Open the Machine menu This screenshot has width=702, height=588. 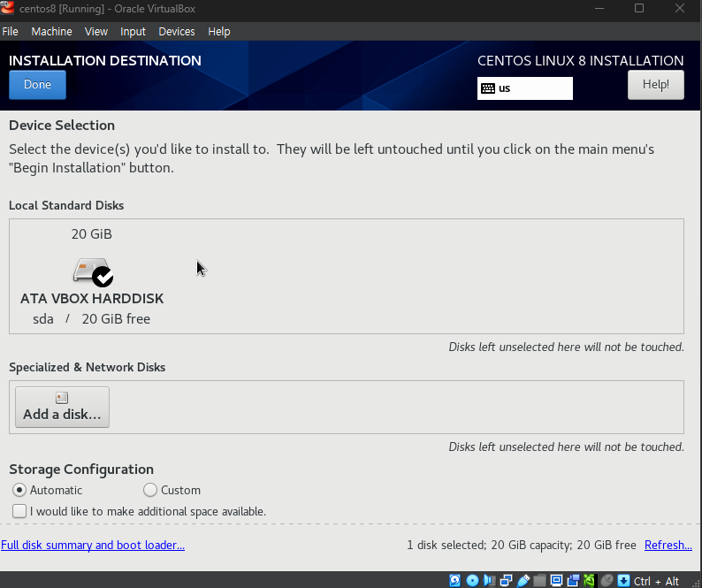tap(51, 32)
